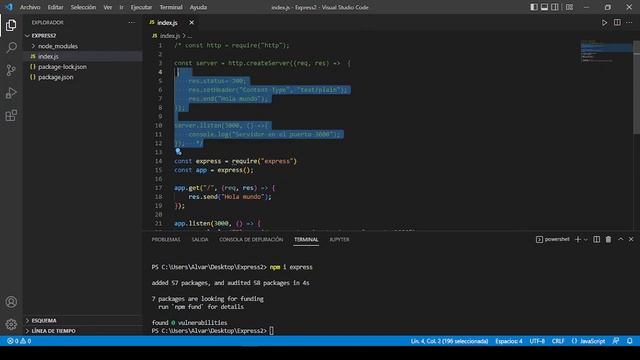
Task: Switch to CONSOLA DE DEPURACIÓN tab
Action: tap(251, 240)
